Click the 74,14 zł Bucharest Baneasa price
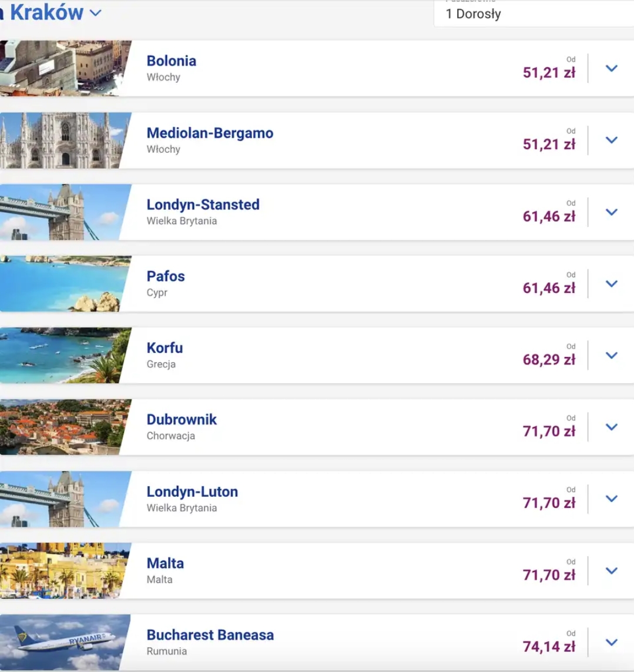The width and height of the screenshot is (634, 672). click(x=549, y=647)
